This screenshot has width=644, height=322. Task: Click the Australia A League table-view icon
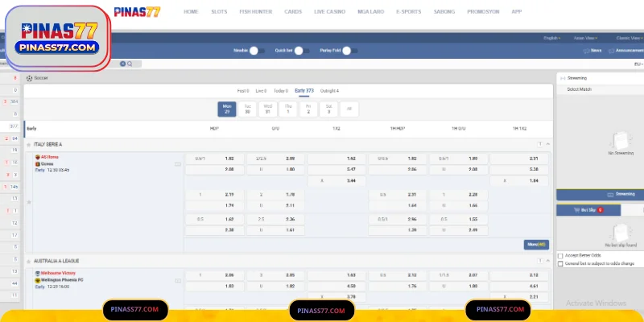pos(540,261)
